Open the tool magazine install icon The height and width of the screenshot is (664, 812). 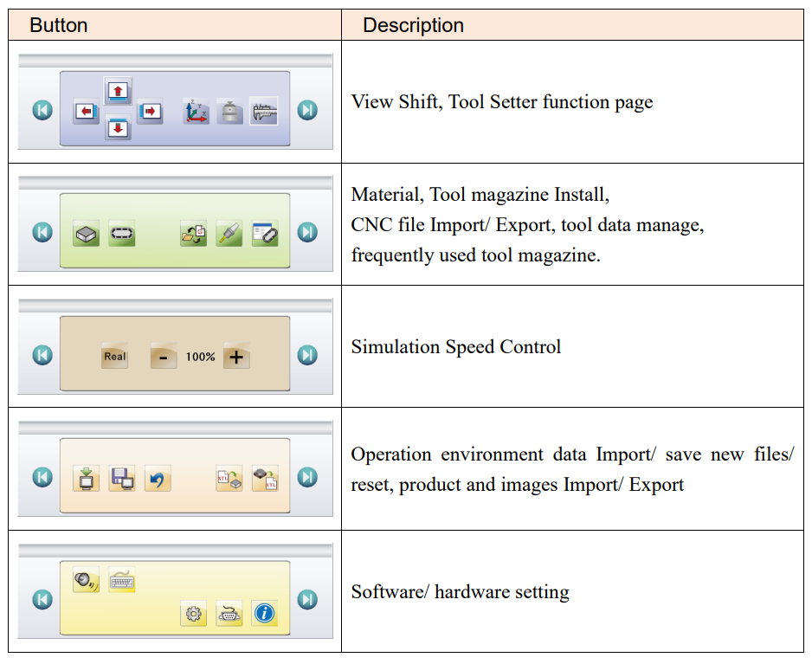122,234
